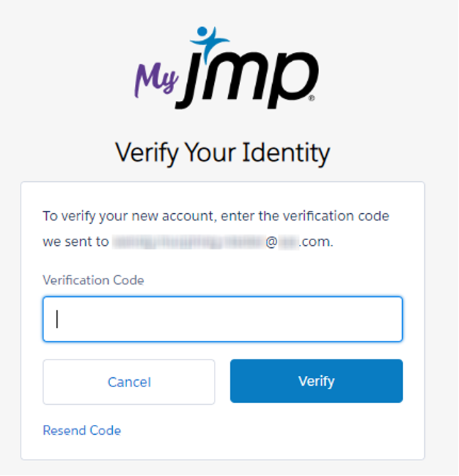Click the "Verification Code" field label

[93, 280]
